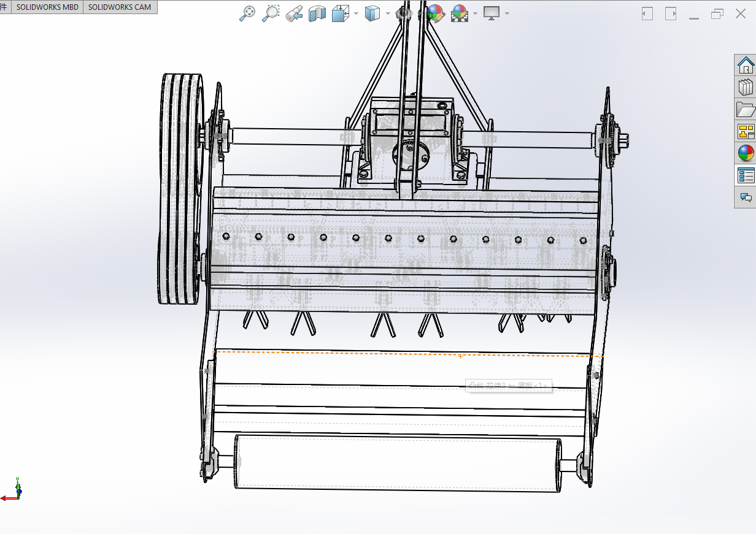Viewport: 756px width, 534px height.
Task: Click the XYZ coordinate triad
Action: (12, 491)
